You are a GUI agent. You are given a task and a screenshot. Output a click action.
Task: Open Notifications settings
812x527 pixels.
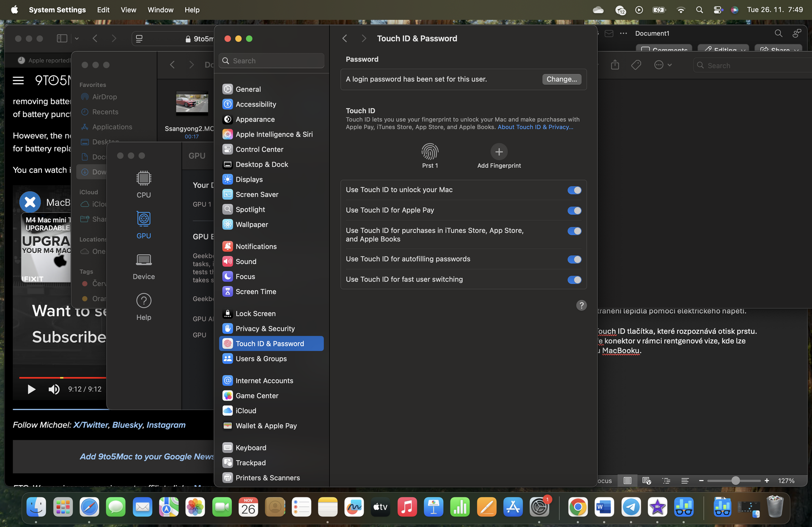pos(256,246)
